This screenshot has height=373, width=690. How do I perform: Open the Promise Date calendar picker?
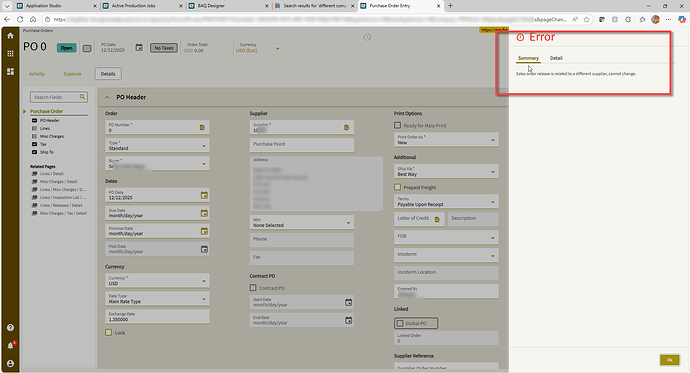tap(204, 231)
